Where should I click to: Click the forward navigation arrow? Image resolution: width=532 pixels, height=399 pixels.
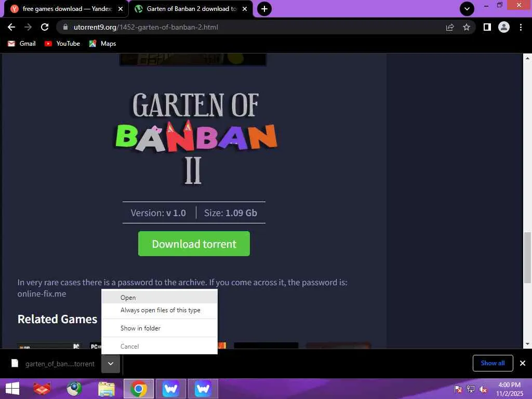click(28, 27)
